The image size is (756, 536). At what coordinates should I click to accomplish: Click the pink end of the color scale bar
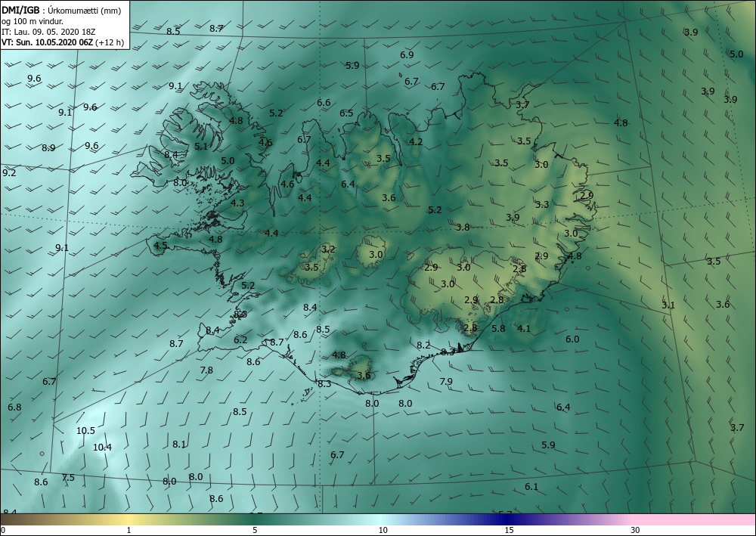[694, 519]
